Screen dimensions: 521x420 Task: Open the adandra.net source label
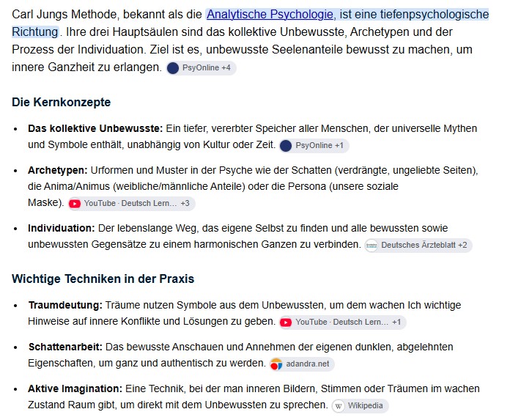coord(308,364)
